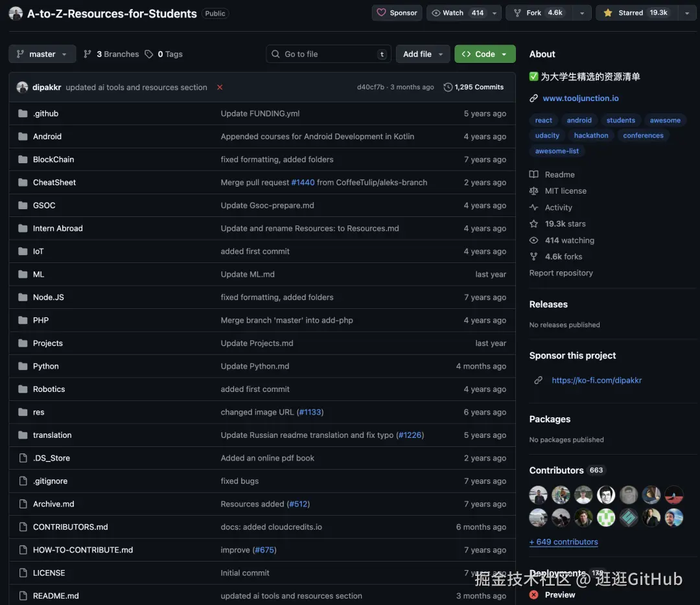Open pull request #1226 link
700x605 pixels.
[410, 435]
